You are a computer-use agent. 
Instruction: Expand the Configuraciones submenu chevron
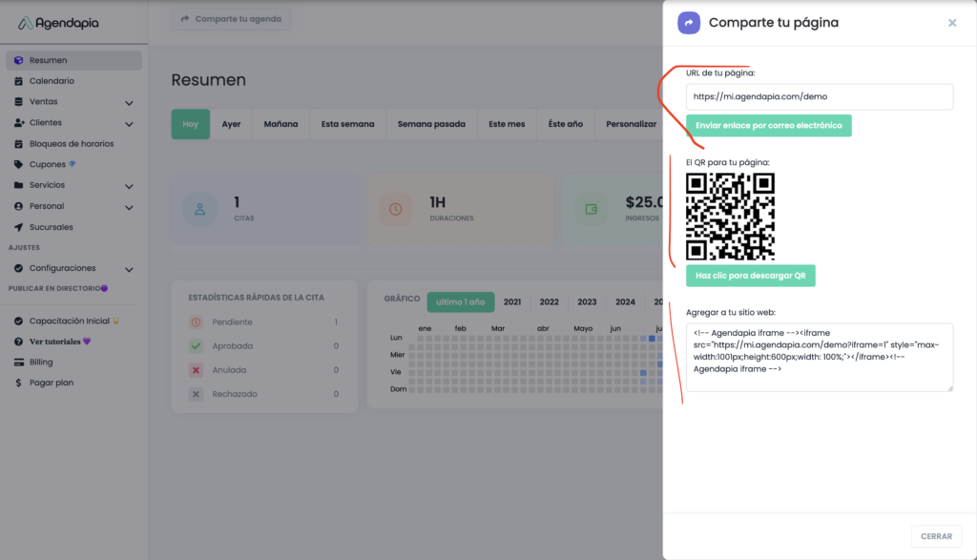(129, 269)
